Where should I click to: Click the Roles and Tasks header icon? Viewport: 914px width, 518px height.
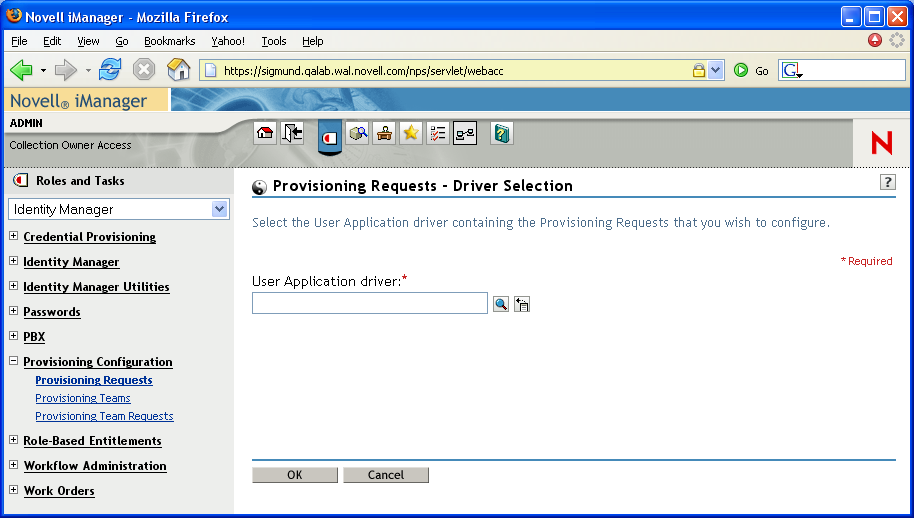pyautogui.click(x=20, y=181)
